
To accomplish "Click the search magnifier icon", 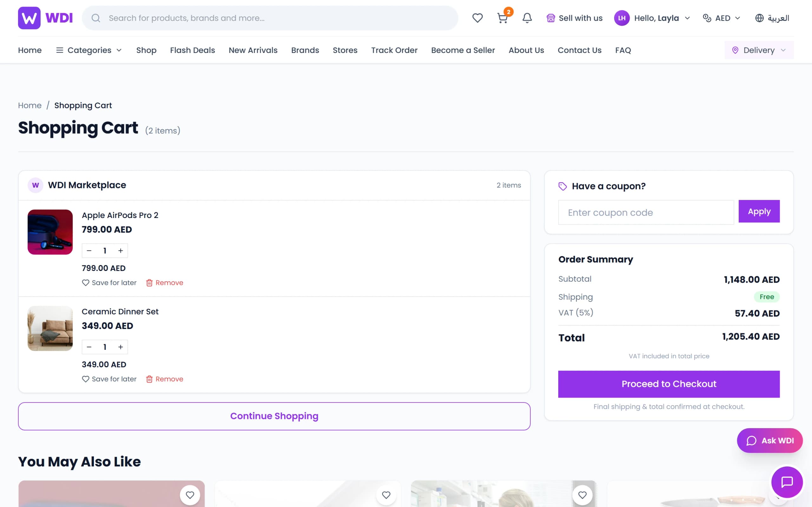I will point(96,18).
